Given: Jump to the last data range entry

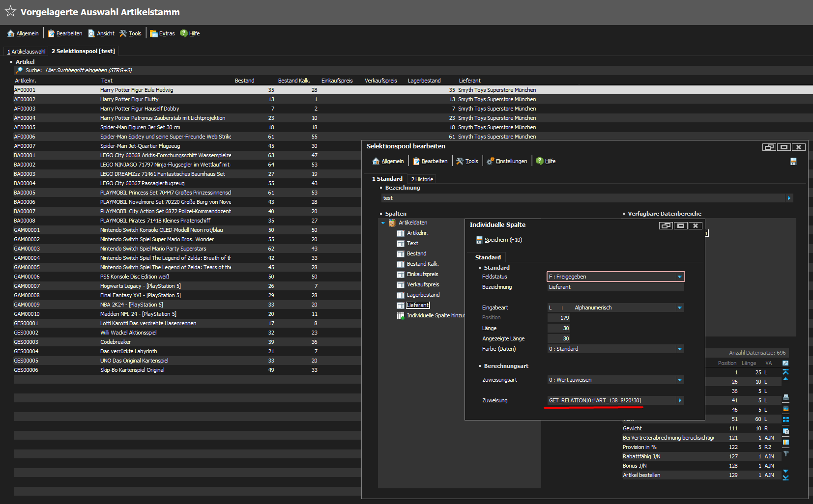Looking at the screenshot, I should (x=785, y=477).
